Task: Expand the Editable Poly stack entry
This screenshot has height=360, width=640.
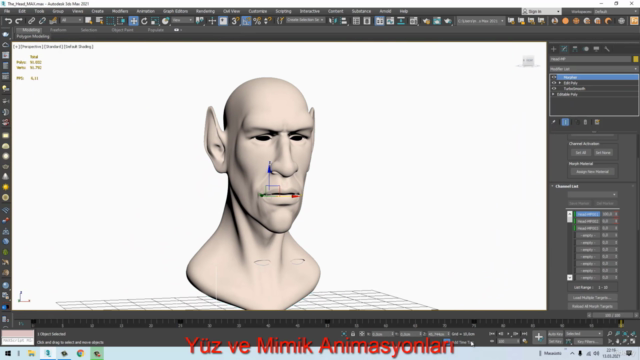Action: click(554, 94)
